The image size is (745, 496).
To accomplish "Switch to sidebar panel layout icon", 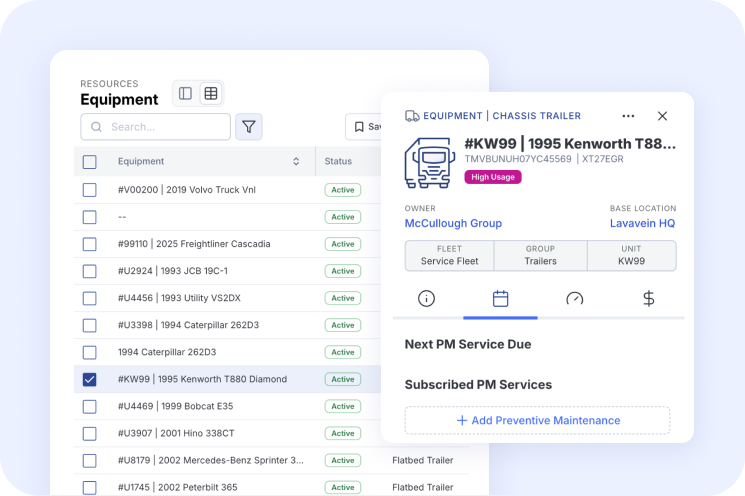I will coord(185,93).
